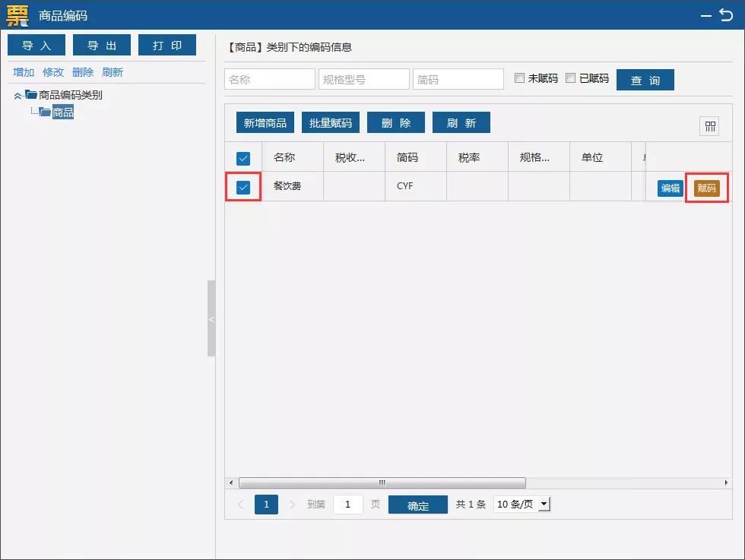The image size is (745, 560).
Task: Click the 简码 search input field
Action: tap(458, 79)
